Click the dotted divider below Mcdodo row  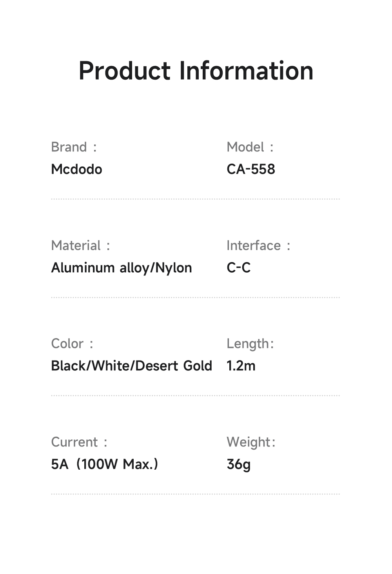pos(195,199)
